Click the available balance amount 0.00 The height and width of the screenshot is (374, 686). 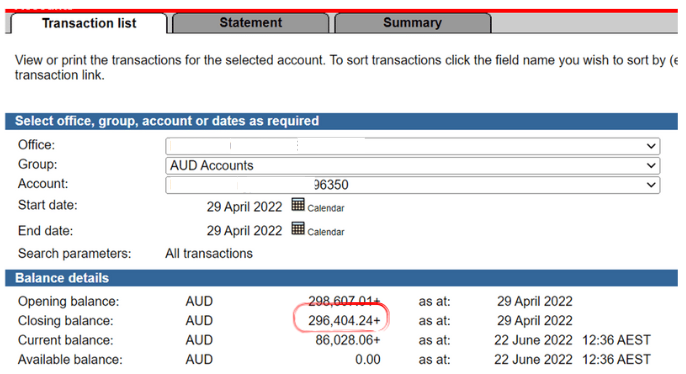(368, 360)
